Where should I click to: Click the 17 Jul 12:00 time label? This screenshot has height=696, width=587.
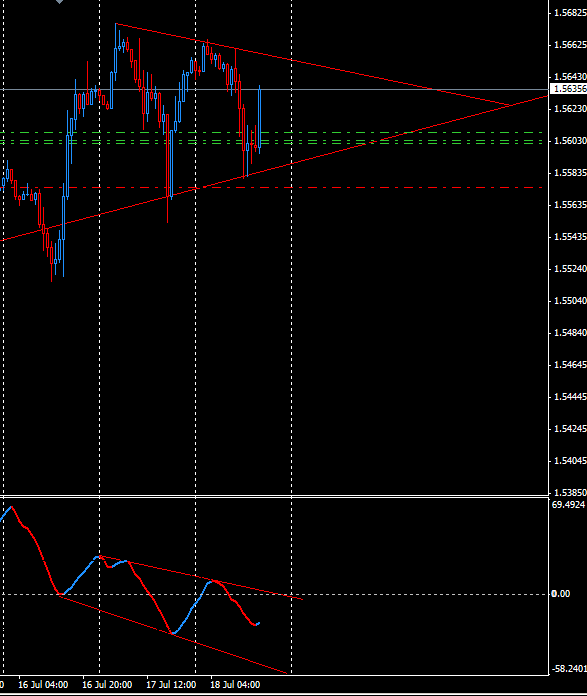pos(171,685)
